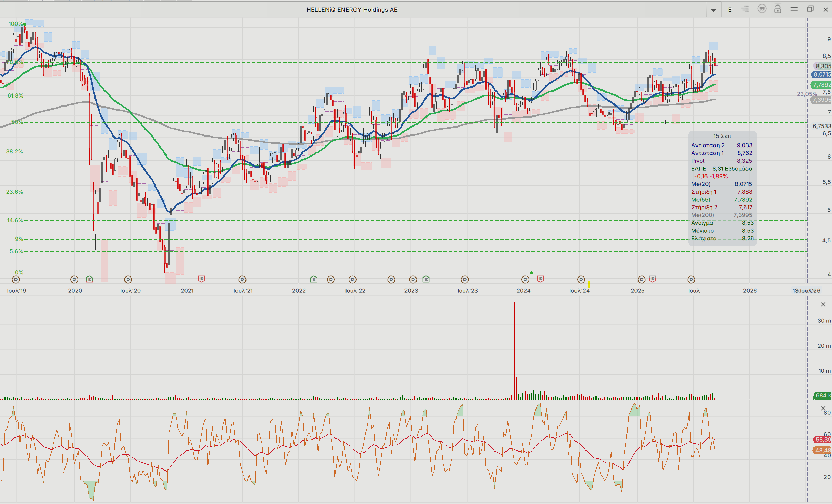The width and height of the screenshot is (832, 504).
Task: Click the HELLENiQ ENERGY Holdings title
Action: [352, 10]
